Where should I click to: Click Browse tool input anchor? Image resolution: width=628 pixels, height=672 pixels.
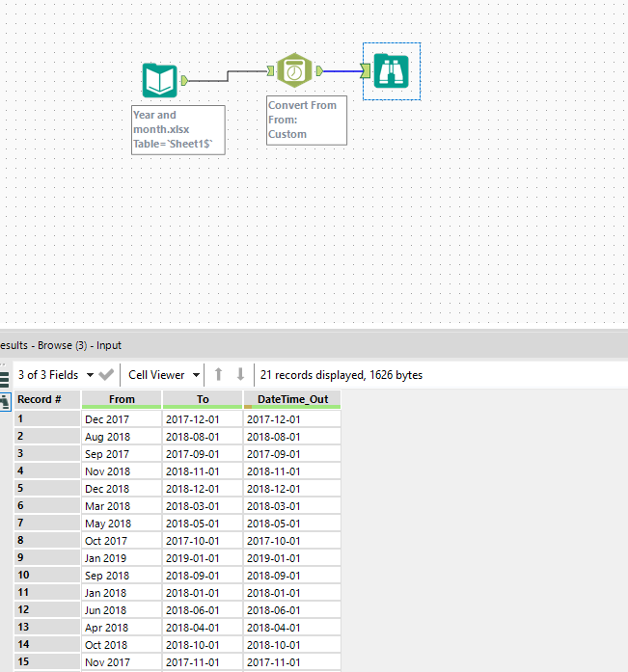(x=366, y=71)
